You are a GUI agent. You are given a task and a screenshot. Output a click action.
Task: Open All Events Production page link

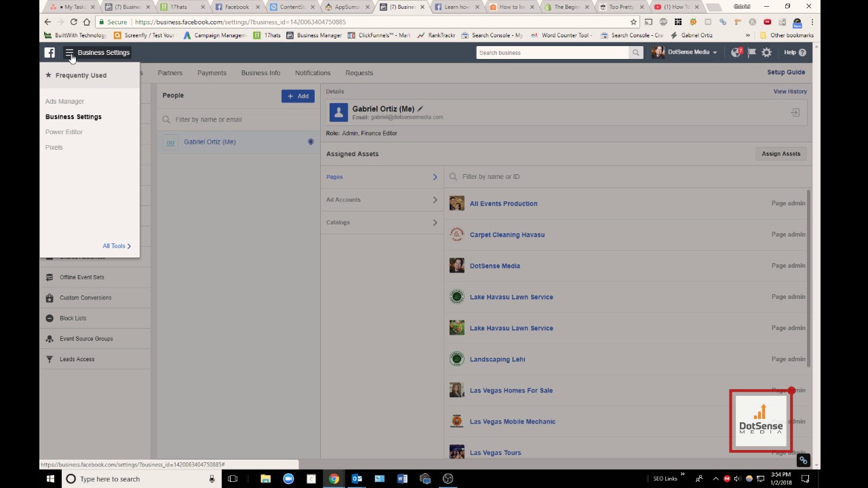503,203
